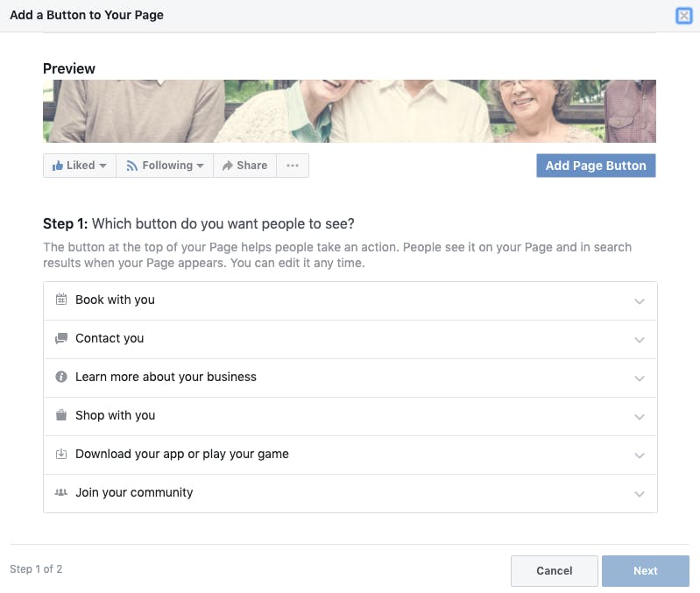Viewport: 700px width, 593px height.
Task: Click the chat bubble icon for Contact you
Action: (61, 338)
